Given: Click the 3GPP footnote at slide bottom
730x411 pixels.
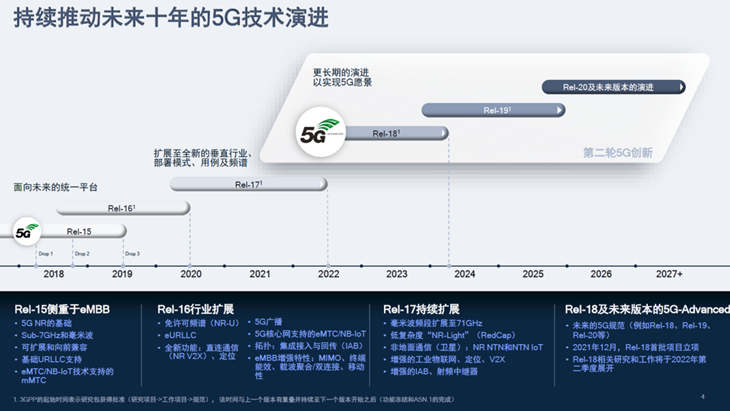Looking at the screenshot, I should click(234, 399).
